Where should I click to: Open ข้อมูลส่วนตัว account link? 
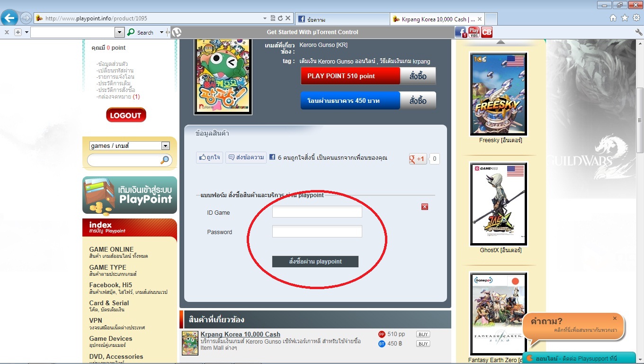coord(112,64)
